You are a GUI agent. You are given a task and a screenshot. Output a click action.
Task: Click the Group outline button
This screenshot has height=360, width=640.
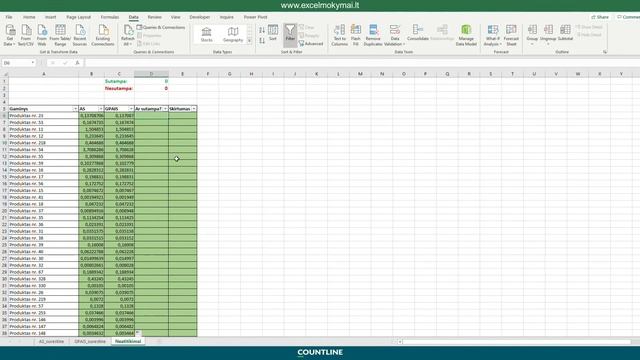(x=532, y=34)
